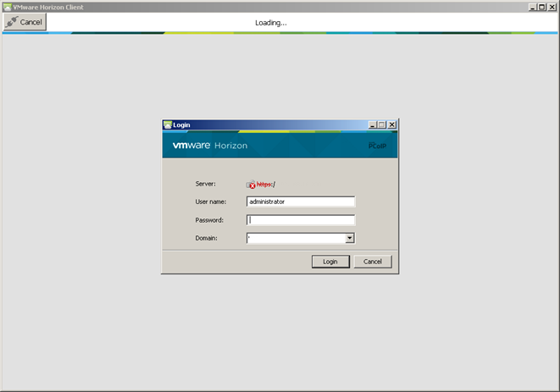Close the Login dialog window

[391, 125]
